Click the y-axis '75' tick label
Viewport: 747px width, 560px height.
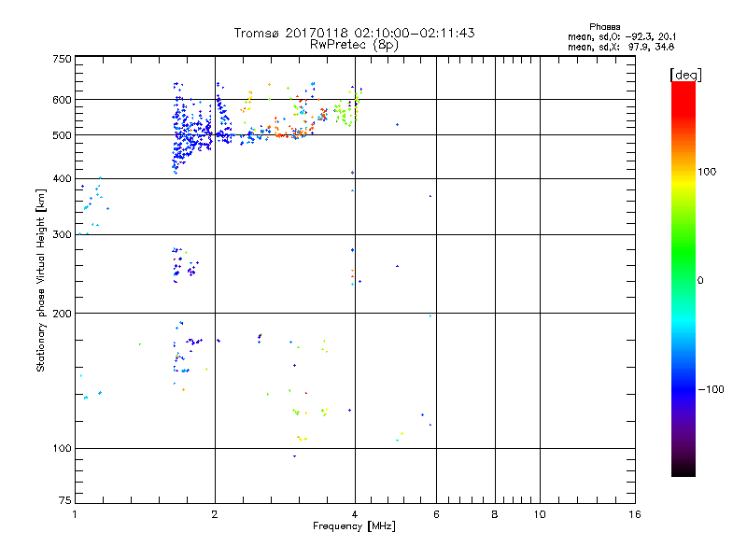tap(65, 500)
